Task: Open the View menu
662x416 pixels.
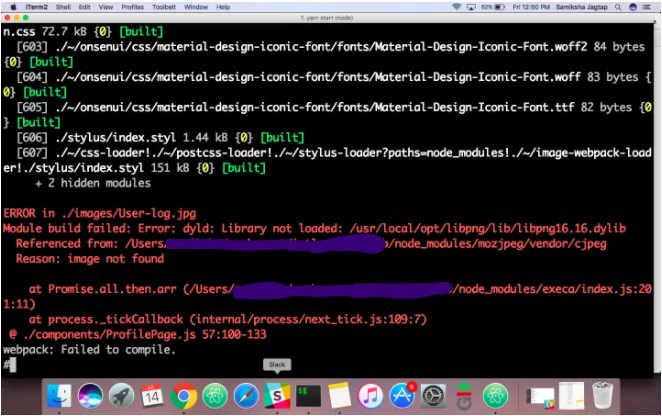Action: 106,7
